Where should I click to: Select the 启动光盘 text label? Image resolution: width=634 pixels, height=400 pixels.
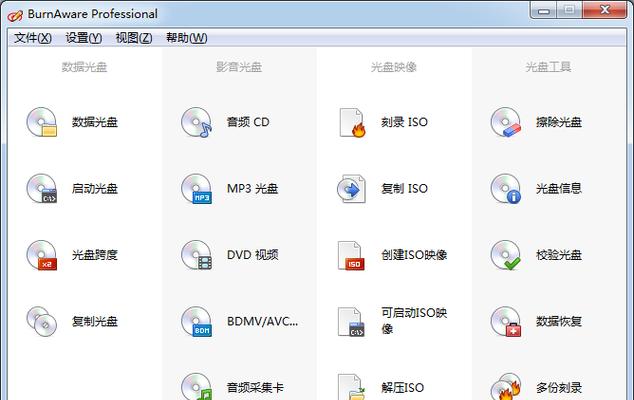95,188
